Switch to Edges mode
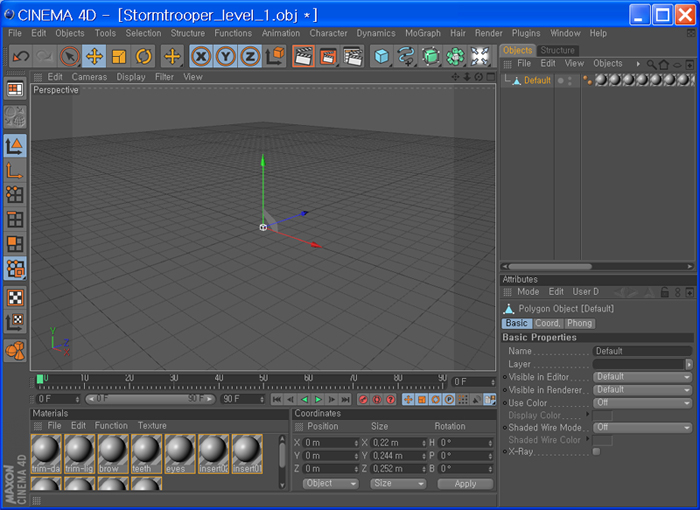The height and width of the screenshot is (510, 700). pos(15,220)
